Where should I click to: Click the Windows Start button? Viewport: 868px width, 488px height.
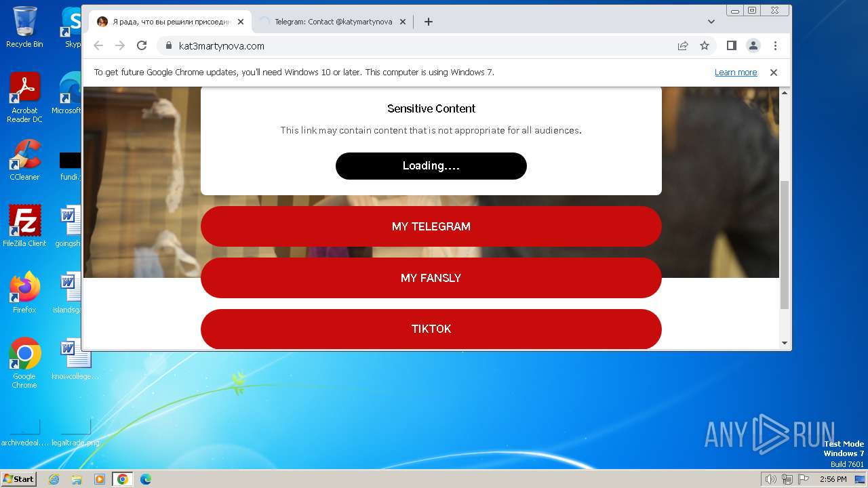[x=19, y=479]
